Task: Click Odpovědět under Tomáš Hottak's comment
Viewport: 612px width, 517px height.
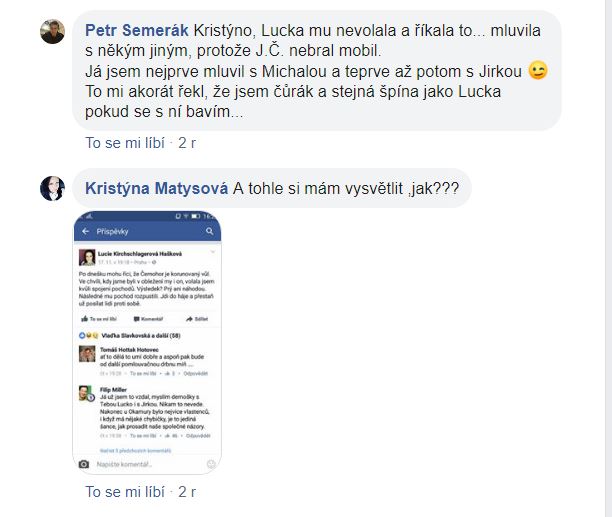Action: coord(196,373)
